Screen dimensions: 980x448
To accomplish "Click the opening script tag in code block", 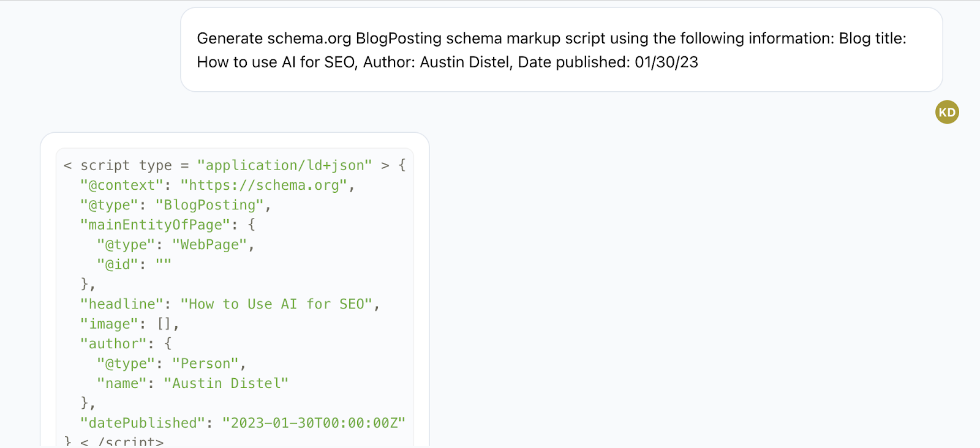I will [x=226, y=165].
